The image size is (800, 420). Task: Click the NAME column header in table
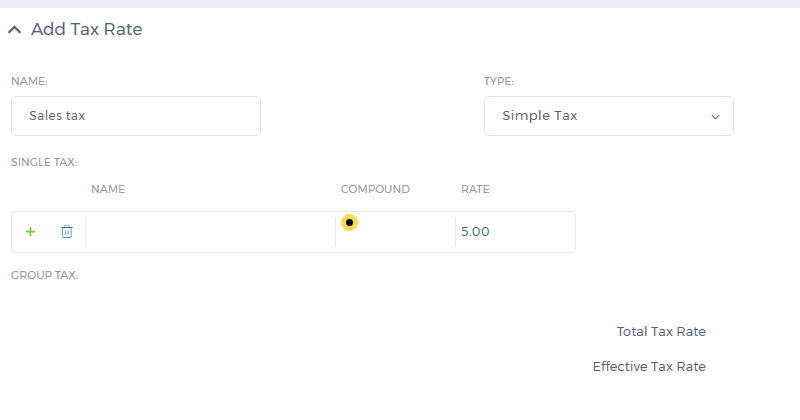point(108,189)
